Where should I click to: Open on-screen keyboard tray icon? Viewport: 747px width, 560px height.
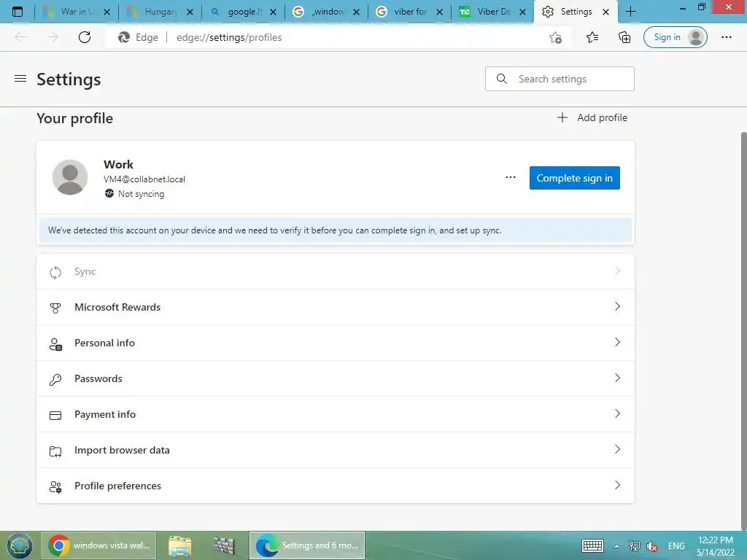592,545
